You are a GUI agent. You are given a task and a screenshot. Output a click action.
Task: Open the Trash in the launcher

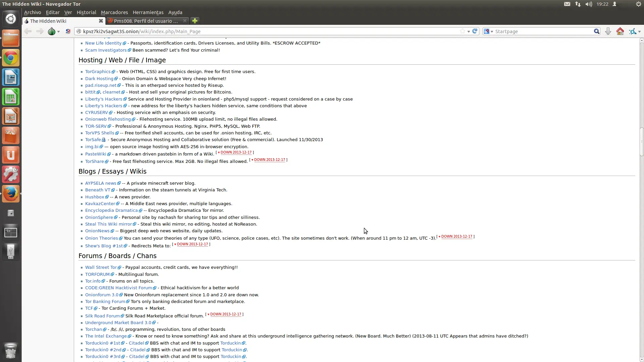tap(11, 351)
